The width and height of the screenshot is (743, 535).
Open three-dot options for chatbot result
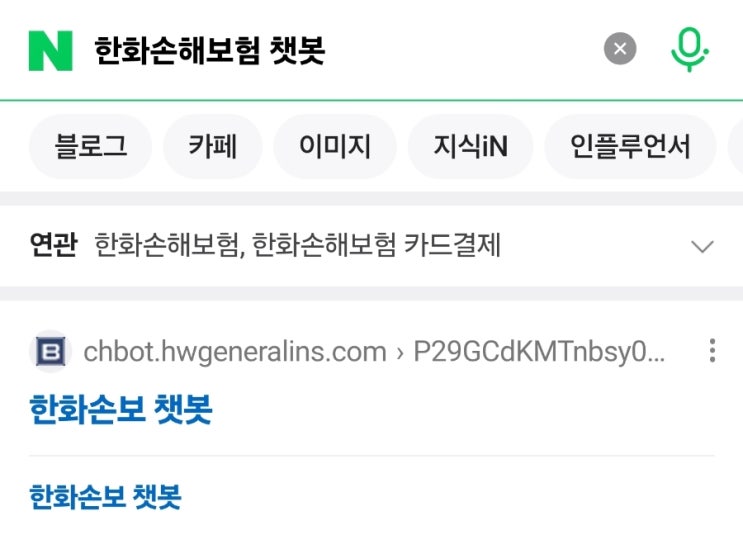tap(712, 351)
